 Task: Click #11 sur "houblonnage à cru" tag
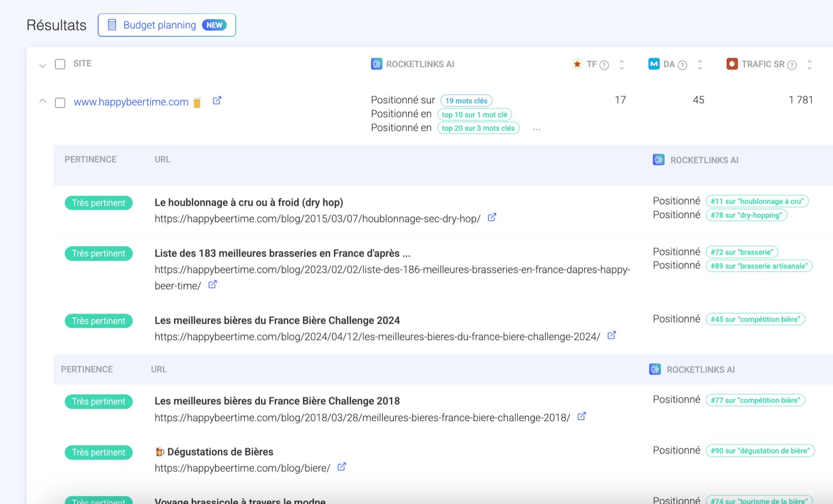[x=757, y=201]
